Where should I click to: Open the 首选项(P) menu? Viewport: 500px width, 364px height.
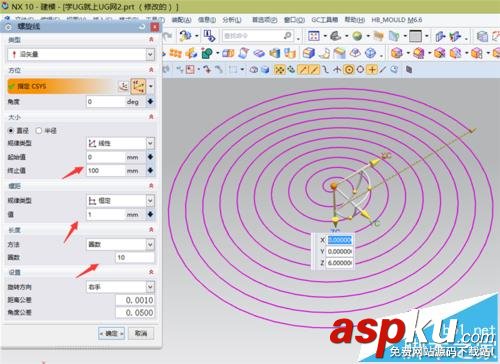(264, 20)
